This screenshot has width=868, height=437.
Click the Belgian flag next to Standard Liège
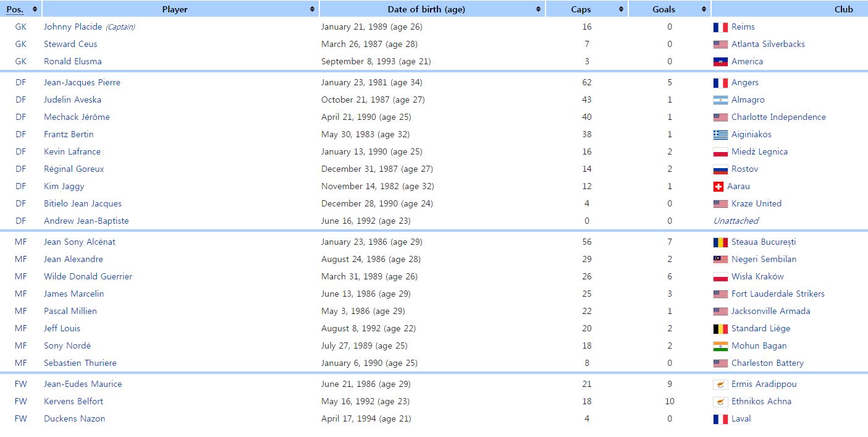coord(720,329)
